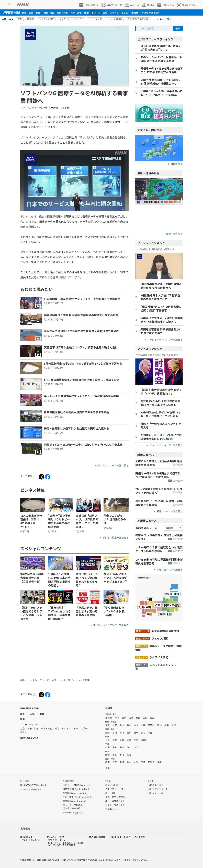The width and height of the screenshot is (203, 868).
Task: Open the おはBiz 経済トレンド banner
Action: pyautogui.click(x=159, y=113)
